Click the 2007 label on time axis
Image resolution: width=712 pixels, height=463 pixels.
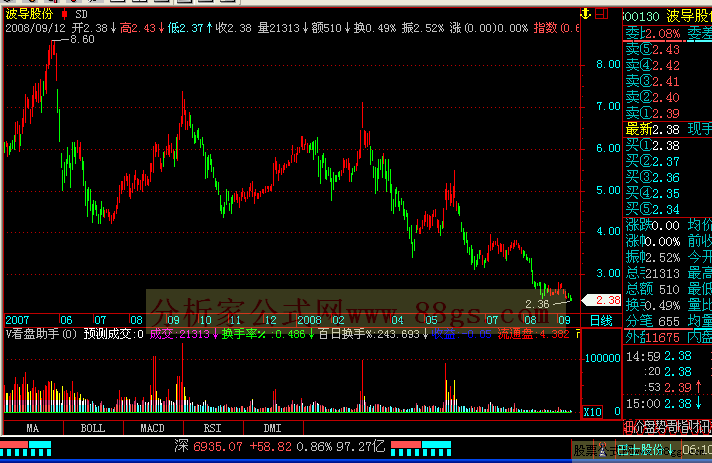pyautogui.click(x=17, y=320)
